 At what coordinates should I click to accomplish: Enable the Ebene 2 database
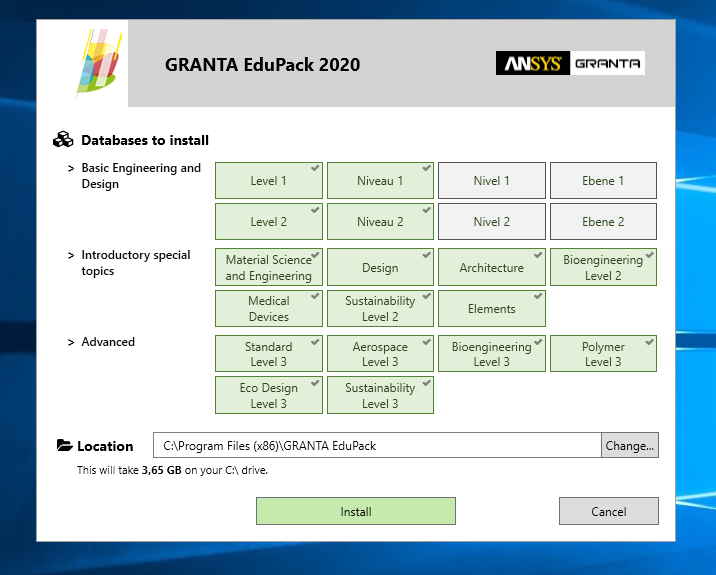coord(603,222)
